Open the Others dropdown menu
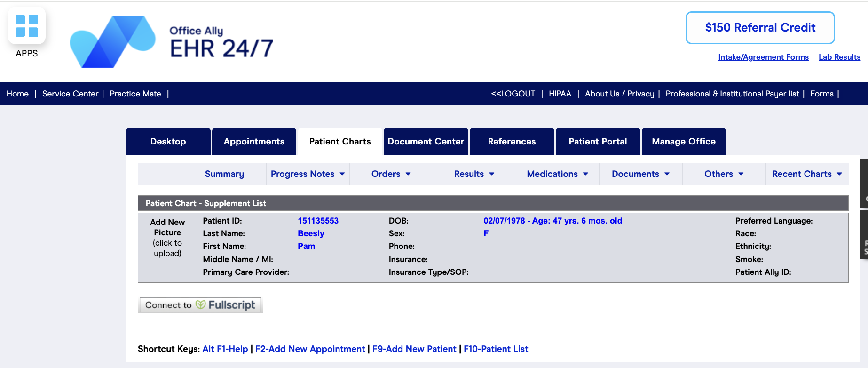The image size is (868, 368). click(724, 174)
